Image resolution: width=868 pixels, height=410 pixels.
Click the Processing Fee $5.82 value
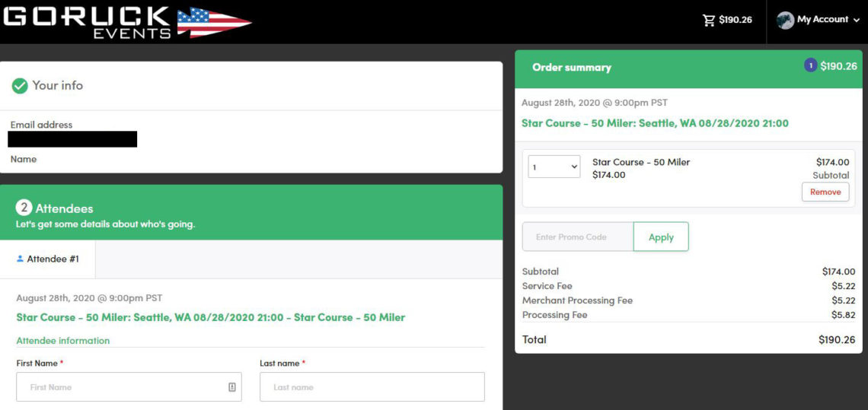(843, 315)
